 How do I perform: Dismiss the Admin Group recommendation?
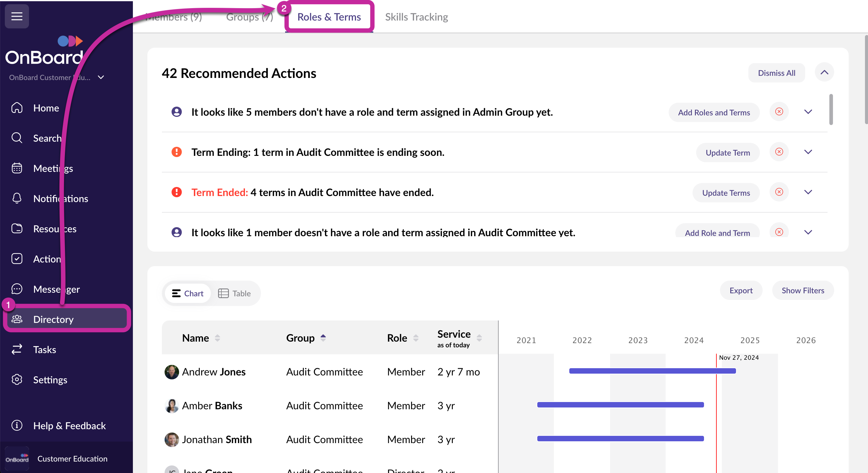(x=779, y=112)
